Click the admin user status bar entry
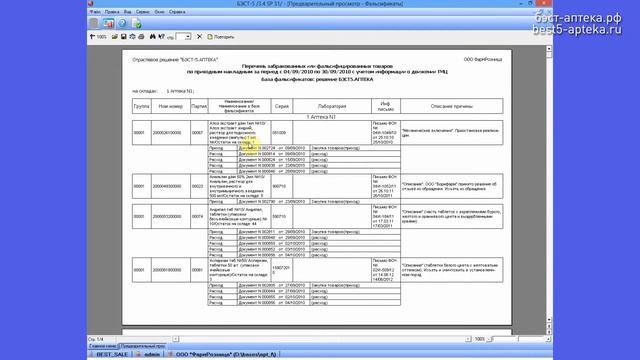640x360 pixels. click(x=152, y=354)
